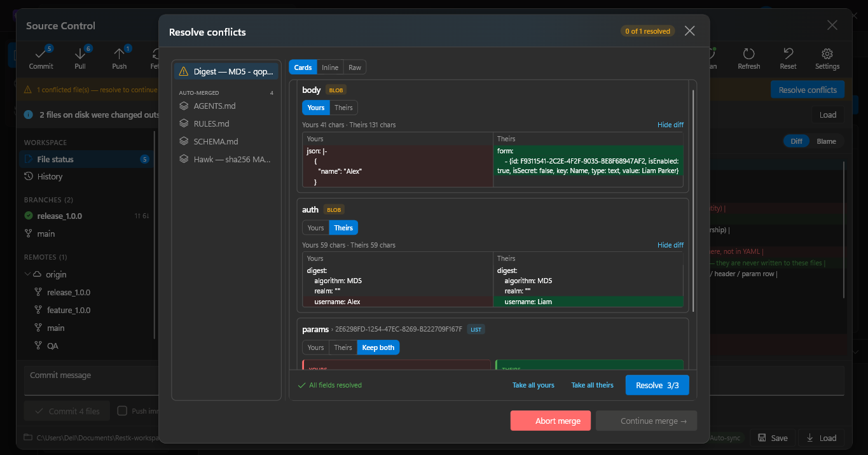Click the Refresh toolbar icon
This screenshot has width=868, height=455.
[748, 58]
